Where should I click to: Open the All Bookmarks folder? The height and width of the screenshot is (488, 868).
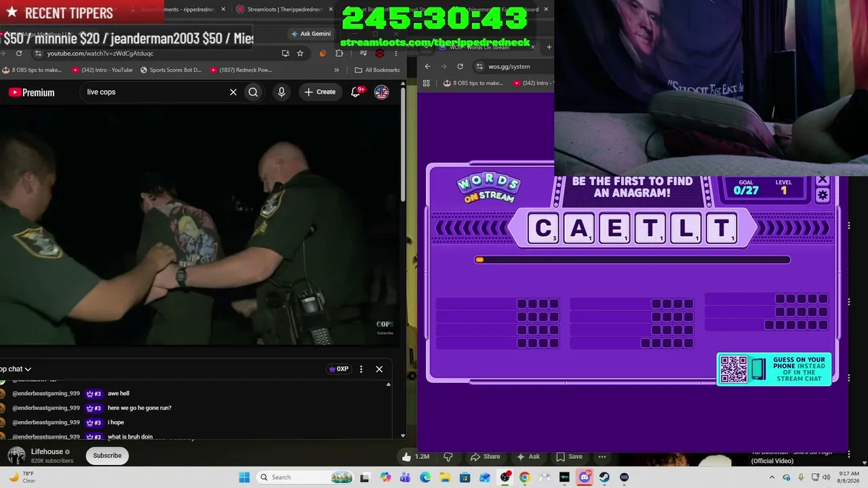(377, 70)
